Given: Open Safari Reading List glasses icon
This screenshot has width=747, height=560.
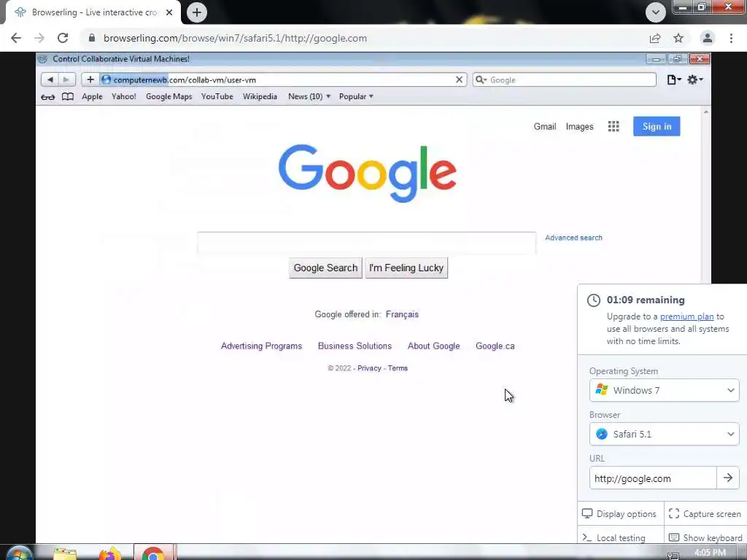Looking at the screenshot, I should click(x=47, y=97).
